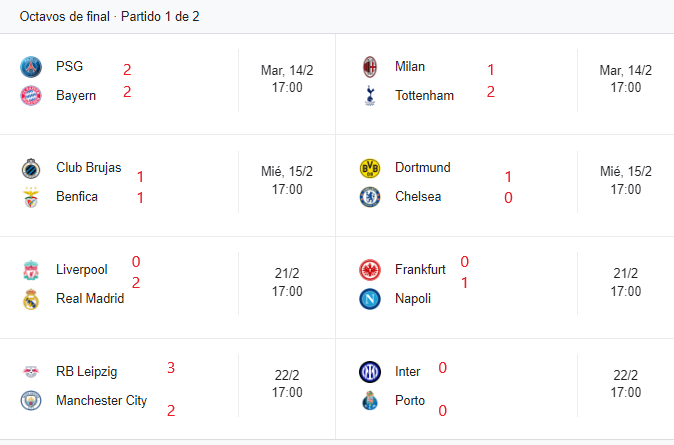Select the Milan team logo
The height and width of the screenshot is (445, 674).
click(x=370, y=67)
